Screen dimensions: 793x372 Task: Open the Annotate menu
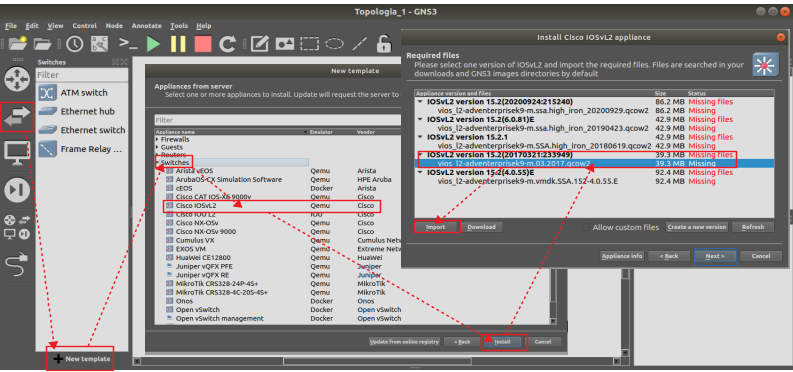tap(147, 26)
